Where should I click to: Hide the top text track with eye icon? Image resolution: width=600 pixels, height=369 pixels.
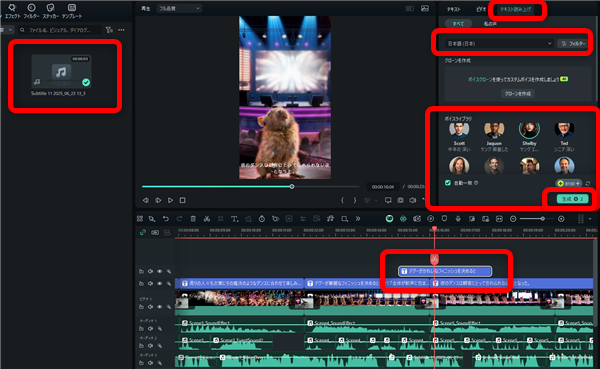pyautogui.click(x=160, y=271)
